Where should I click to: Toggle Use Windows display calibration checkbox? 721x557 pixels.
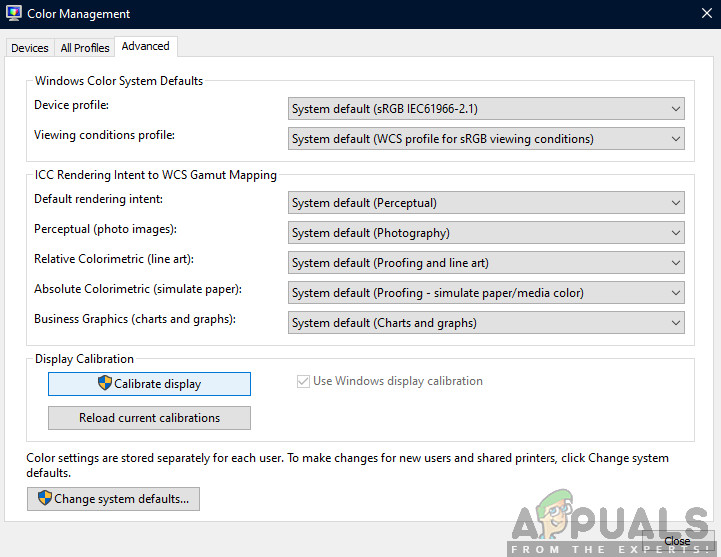(x=303, y=381)
